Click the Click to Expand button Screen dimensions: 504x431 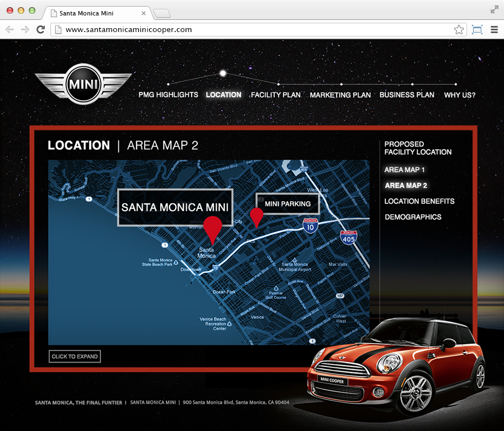point(75,356)
